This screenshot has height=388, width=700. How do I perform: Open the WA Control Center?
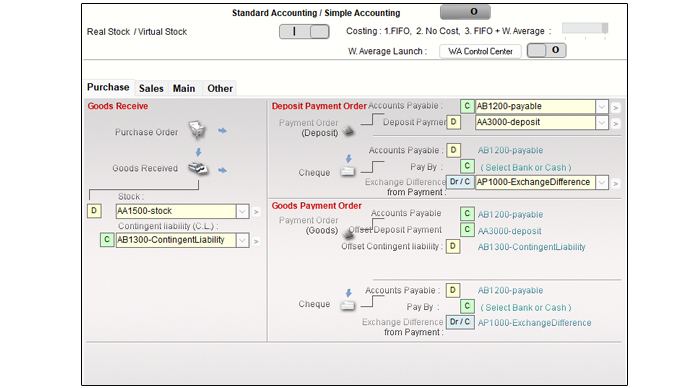(x=480, y=51)
